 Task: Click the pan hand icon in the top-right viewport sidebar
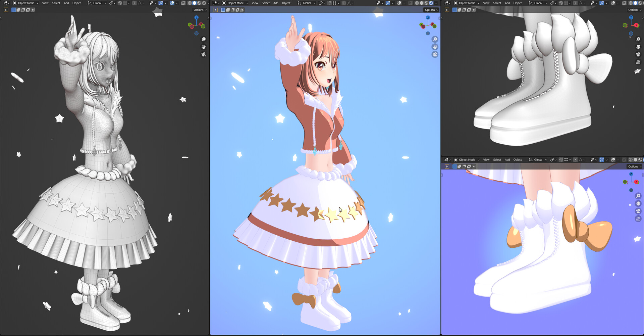tap(639, 47)
